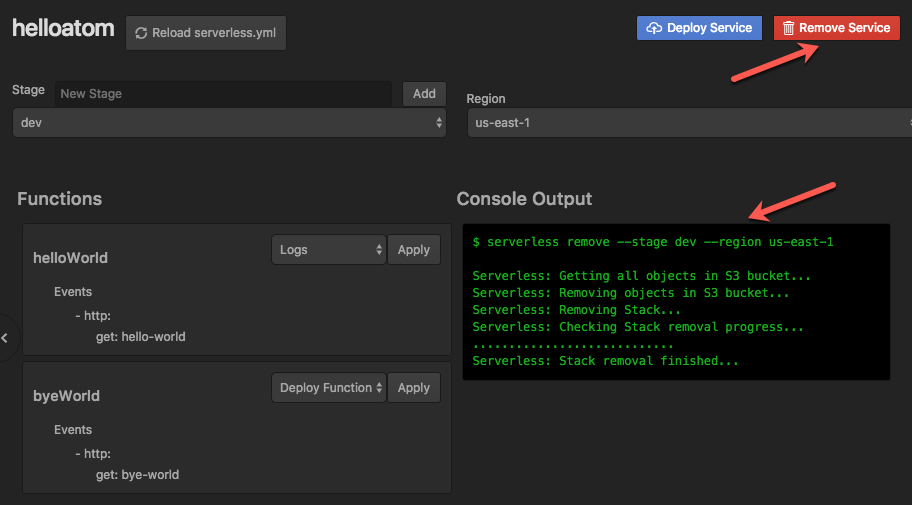Click the Console Output heading

tap(524, 199)
